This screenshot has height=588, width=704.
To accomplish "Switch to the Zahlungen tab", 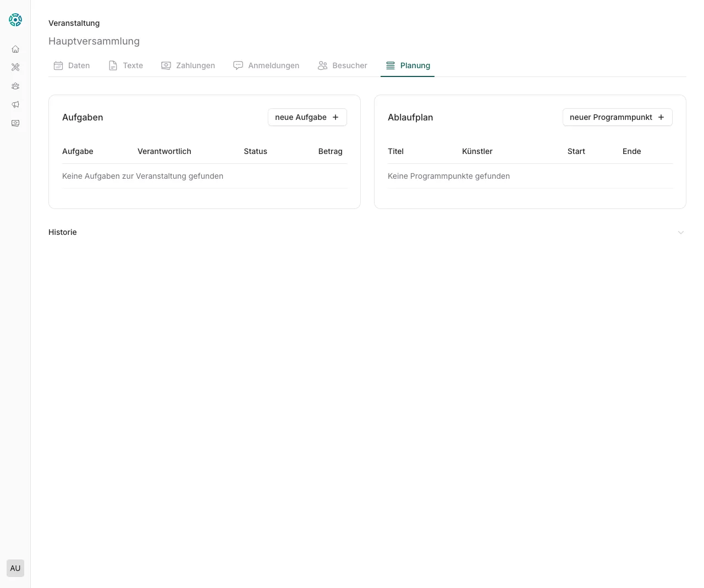I will pos(188,65).
